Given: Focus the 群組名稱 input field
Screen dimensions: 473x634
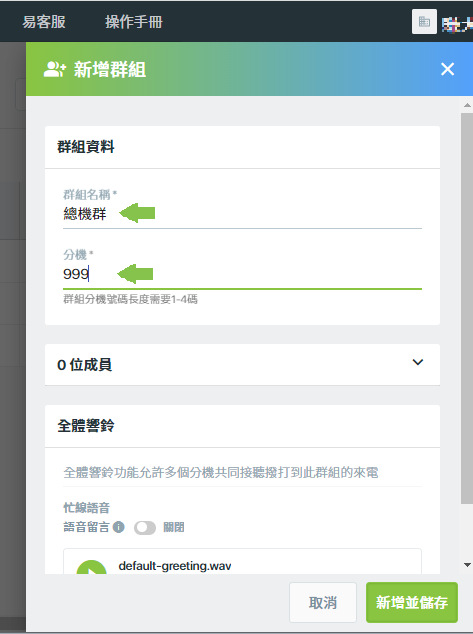Looking at the screenshot, I should pos(242,213).
